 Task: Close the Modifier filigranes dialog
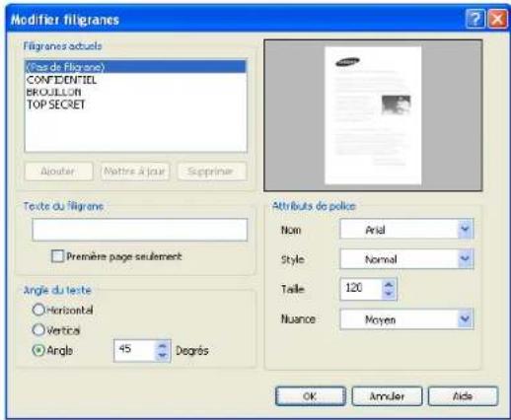click(x=497, y=20)
